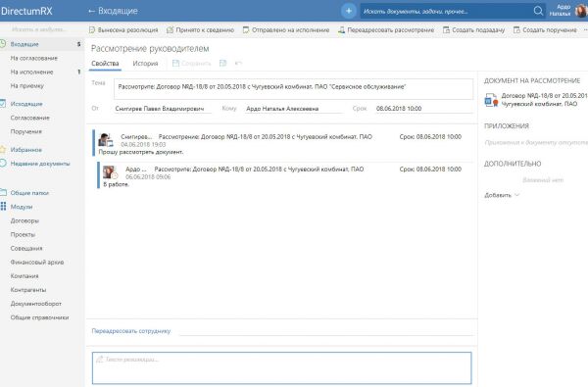Open the Договор document icon on right panel
The image size is (588, 387).
tap(491, 100)
